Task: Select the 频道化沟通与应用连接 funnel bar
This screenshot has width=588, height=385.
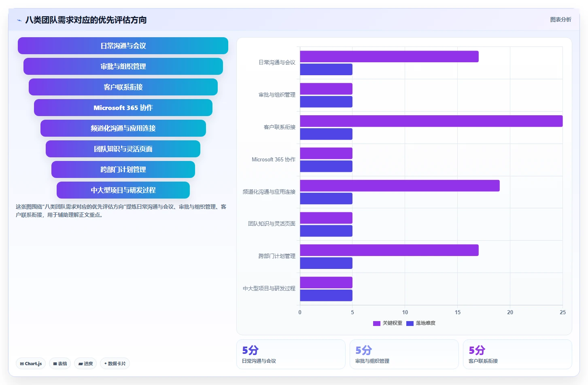Action: click(x=123, y=128)
